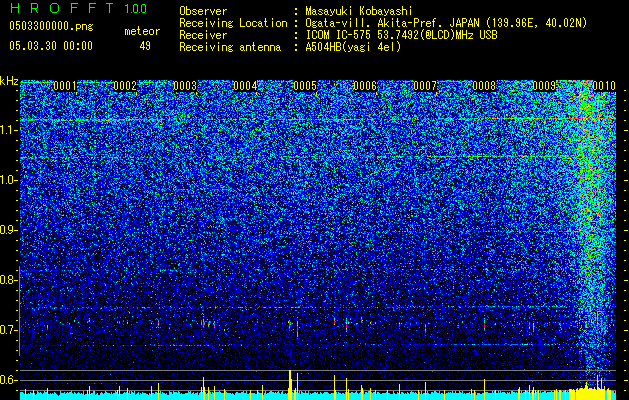Click the 0.7 frequency axis label
629x400 pixels.
[8, 330]
